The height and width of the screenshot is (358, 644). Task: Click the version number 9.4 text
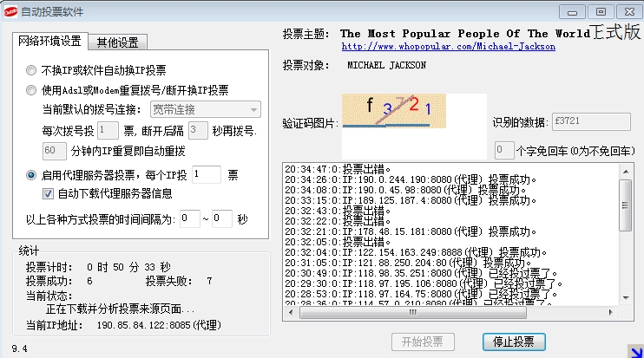tap(19, 348)
